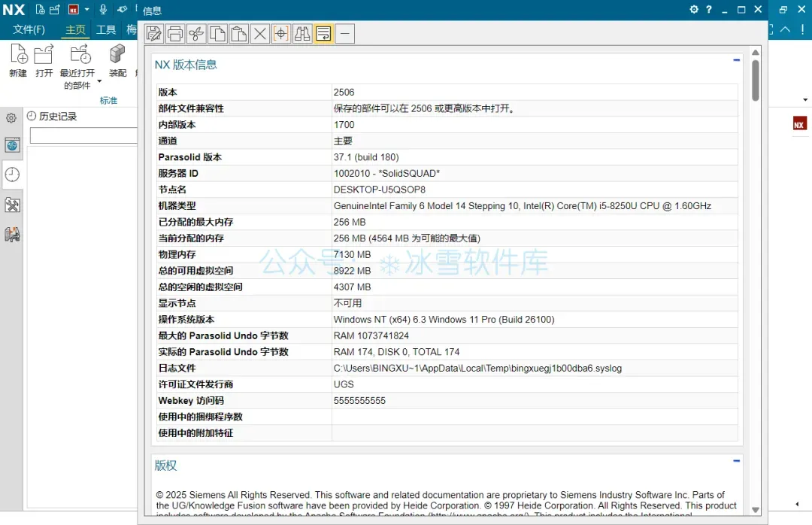The image size is (812, 525).
Task: Click the microphone icon in title bar
Action: [x=103, y=9]
